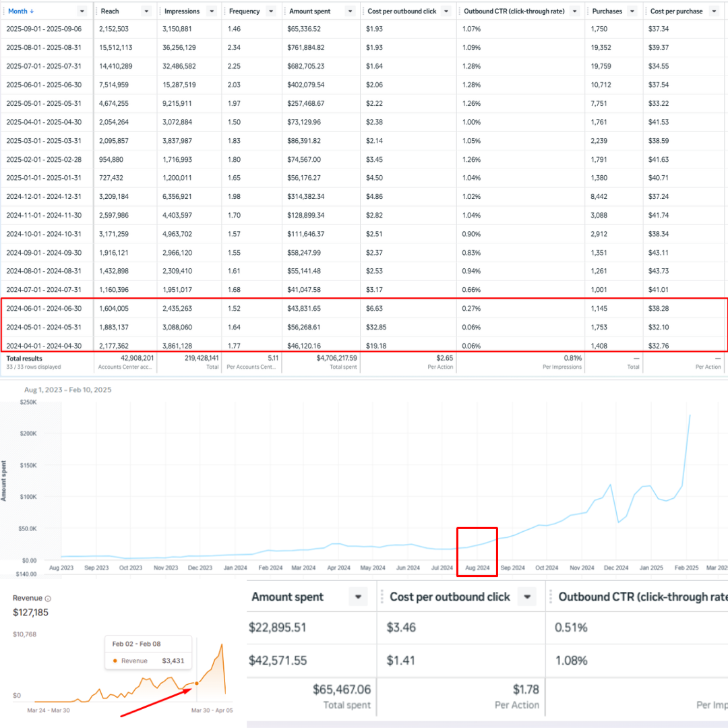This screenshot has width=728, height=728.
Task: Click dropdown button beside large Cost per outbound click
Action: 528,597
